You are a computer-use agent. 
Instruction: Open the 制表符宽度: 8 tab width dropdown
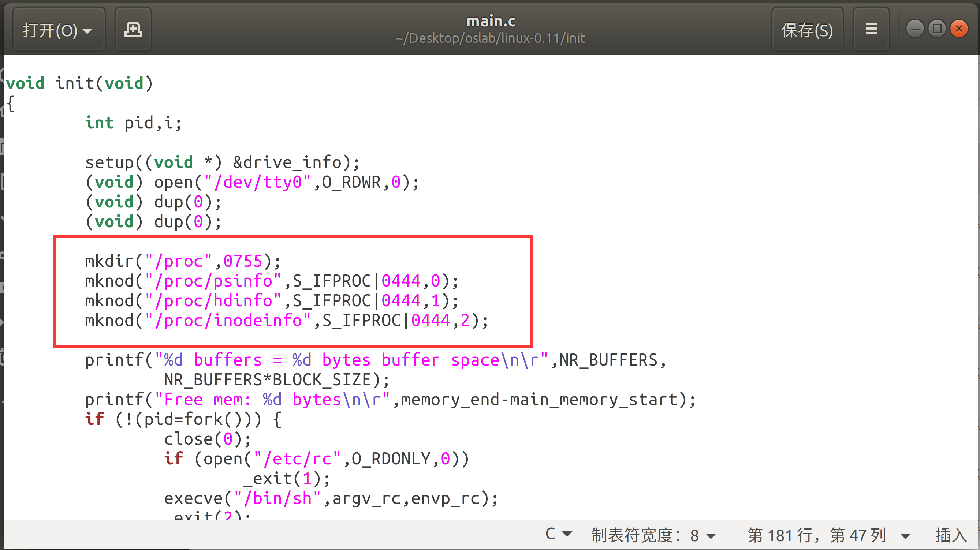653,535
